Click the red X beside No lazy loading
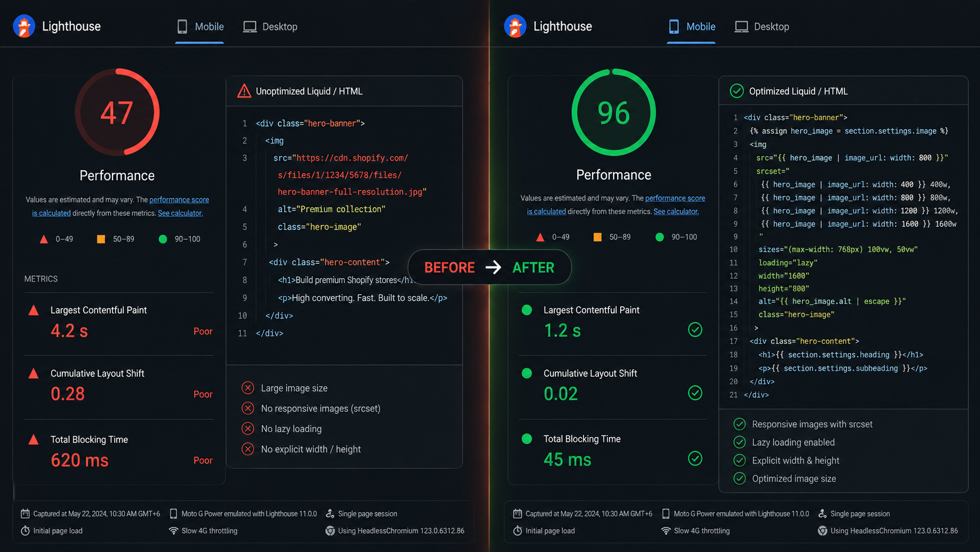This screenshot has width=980, height=552. [x=248, y=429]
